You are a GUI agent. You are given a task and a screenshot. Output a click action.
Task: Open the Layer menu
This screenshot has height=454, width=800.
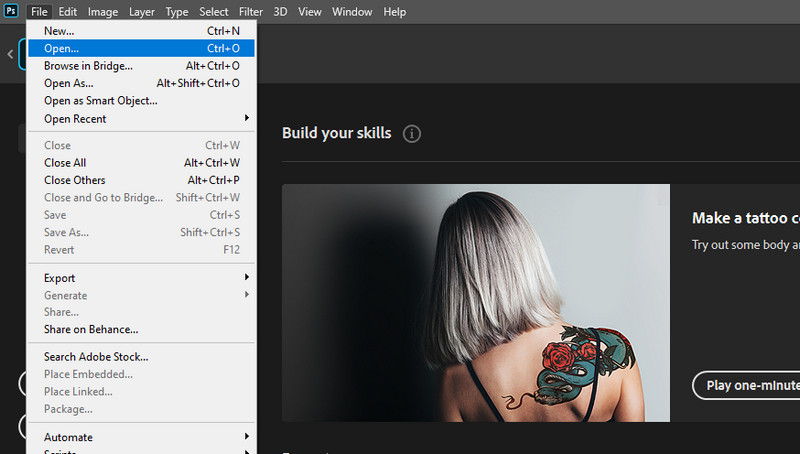click(142, 12)
